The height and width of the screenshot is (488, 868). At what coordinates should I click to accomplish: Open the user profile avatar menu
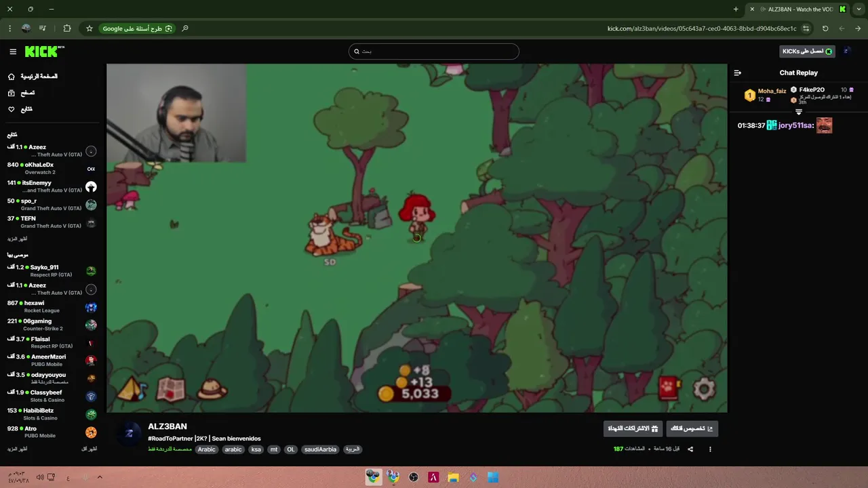[846, 52]
